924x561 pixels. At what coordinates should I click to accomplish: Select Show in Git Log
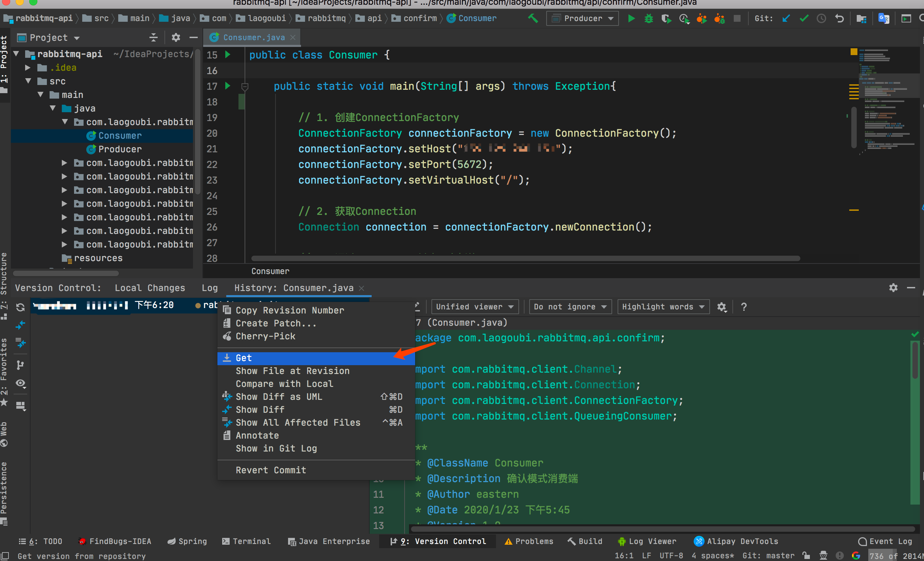(316, 448)
